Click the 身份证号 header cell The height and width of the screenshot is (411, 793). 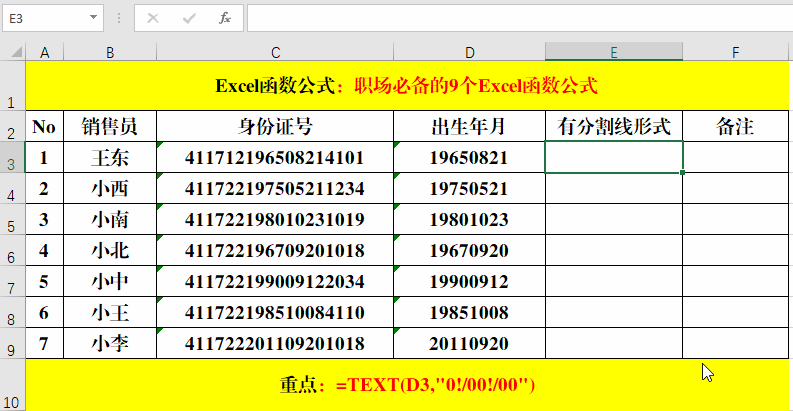pos(275,126)
